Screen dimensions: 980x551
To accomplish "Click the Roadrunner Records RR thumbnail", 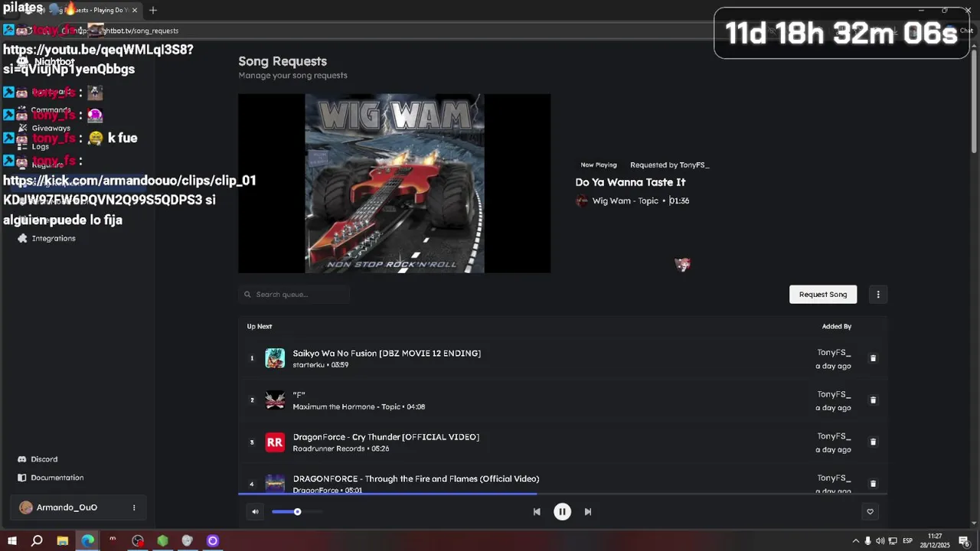I will [x=275, y=442].
